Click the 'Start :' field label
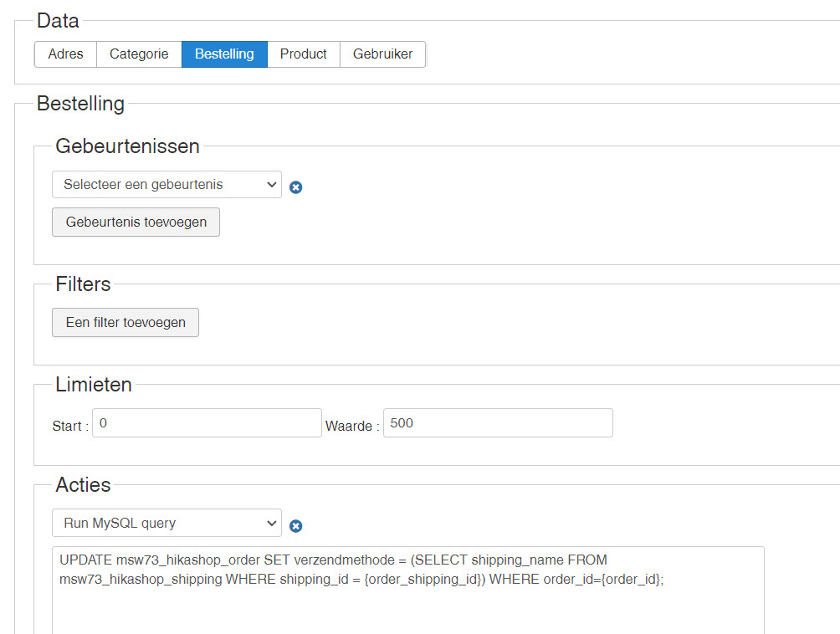 point(70,427)
